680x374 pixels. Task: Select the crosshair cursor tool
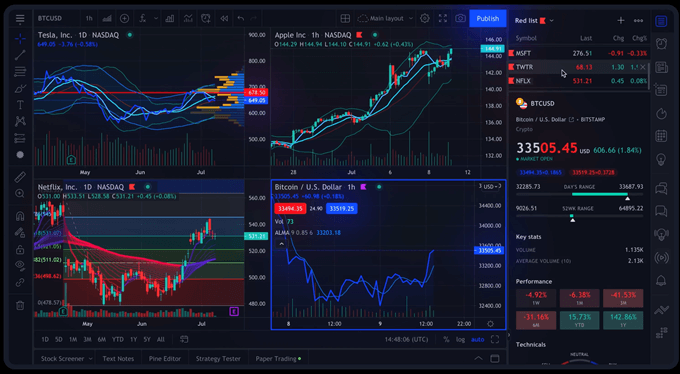pyautogui.click(x=20, y=39)
